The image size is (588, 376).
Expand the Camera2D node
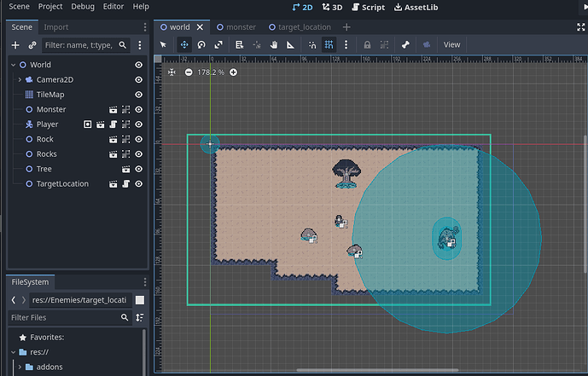(x=20, y=80)
